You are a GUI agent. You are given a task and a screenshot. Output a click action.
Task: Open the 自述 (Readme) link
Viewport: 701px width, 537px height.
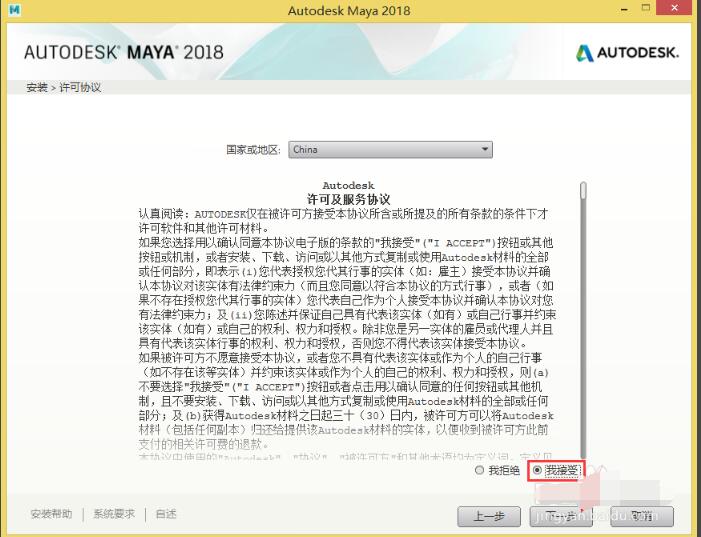tap(166, 514)
